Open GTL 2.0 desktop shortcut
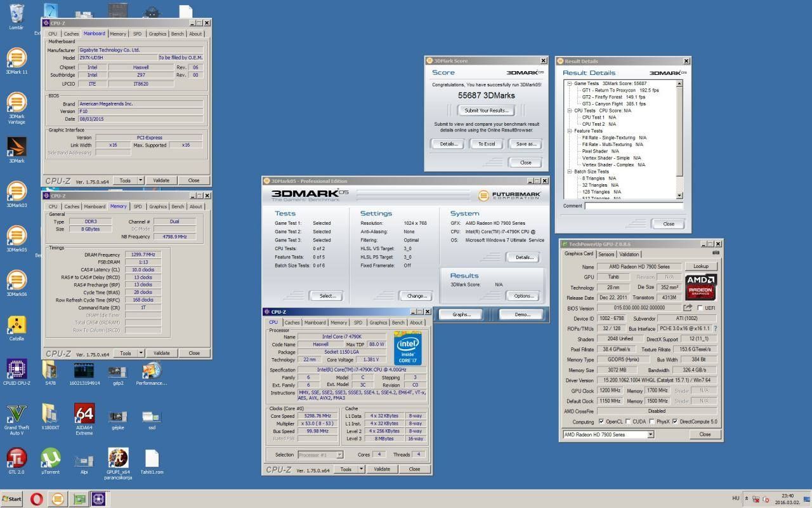The image size is (812, 508). coord(16,460)
